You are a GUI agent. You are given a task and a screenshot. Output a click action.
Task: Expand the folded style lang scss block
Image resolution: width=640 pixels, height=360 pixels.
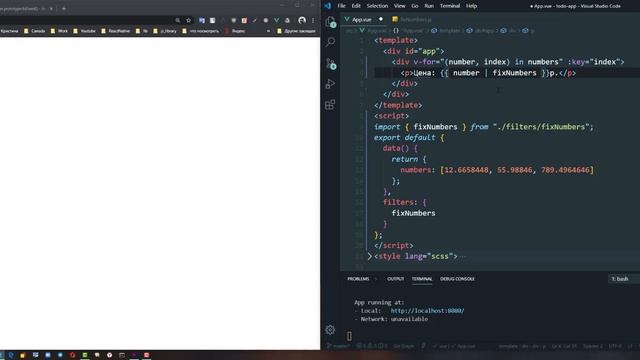(x=369, y=256)
